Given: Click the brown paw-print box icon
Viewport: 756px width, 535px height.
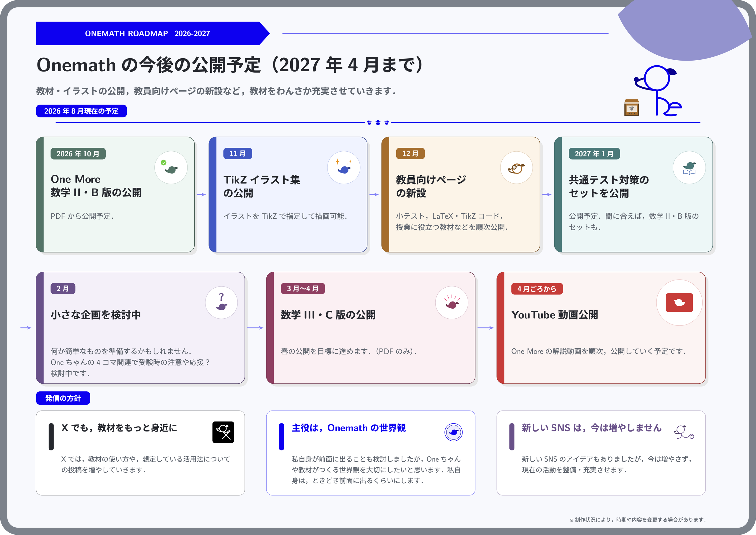Looking at the screenshot, I should [x=632, y=108].
